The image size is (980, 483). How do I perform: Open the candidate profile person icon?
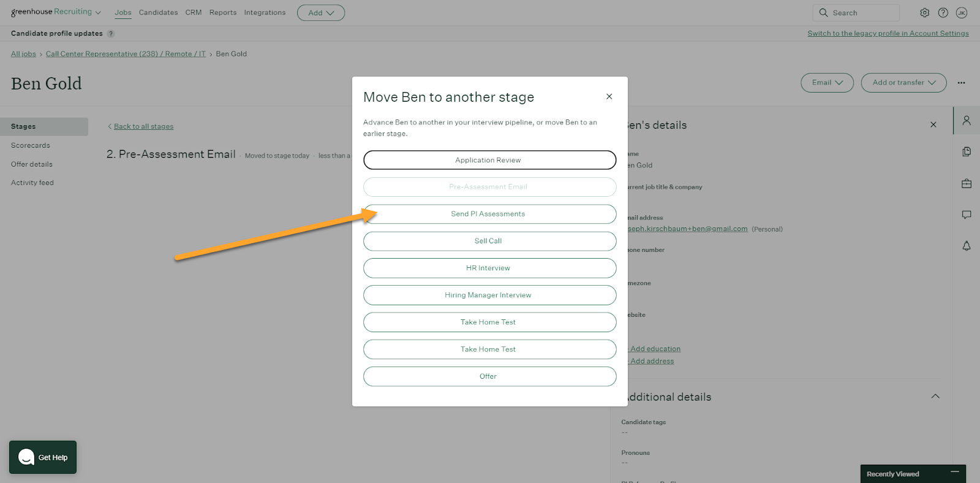click(x=967, y=121)
